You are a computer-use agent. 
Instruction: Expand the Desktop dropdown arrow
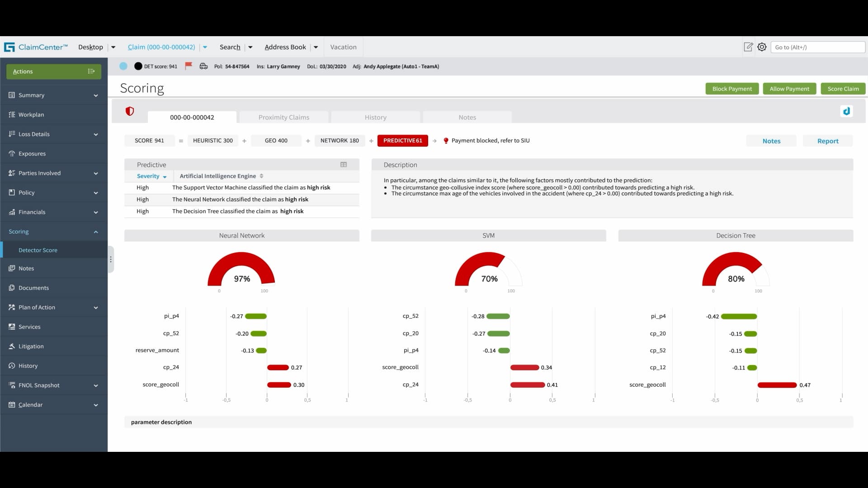click(x=113, y=47)
